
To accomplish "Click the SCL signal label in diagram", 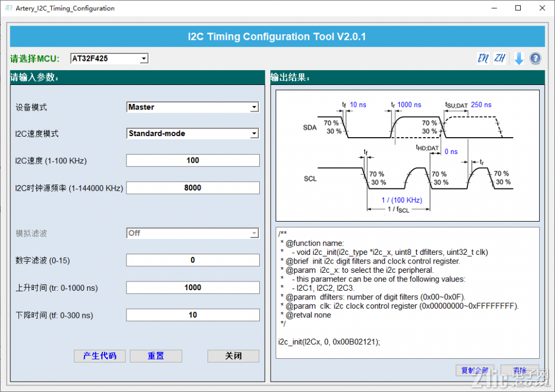I will [x=310, y=179].
